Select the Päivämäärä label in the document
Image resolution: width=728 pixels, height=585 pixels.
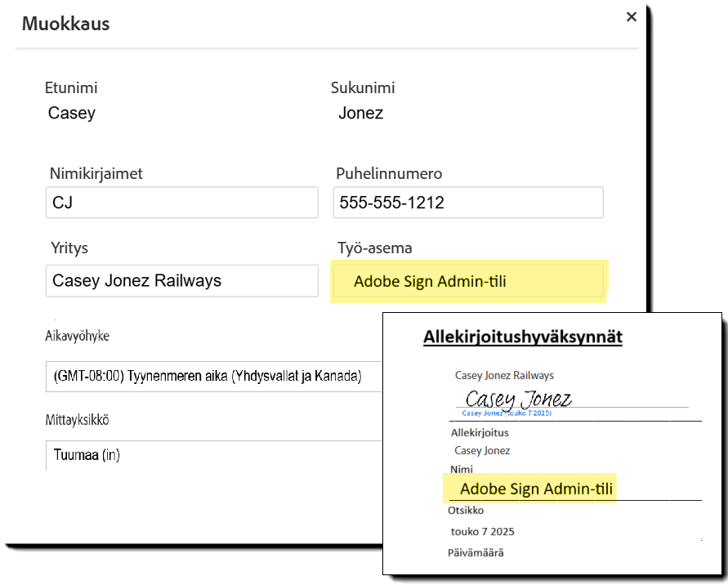[476, 552]
